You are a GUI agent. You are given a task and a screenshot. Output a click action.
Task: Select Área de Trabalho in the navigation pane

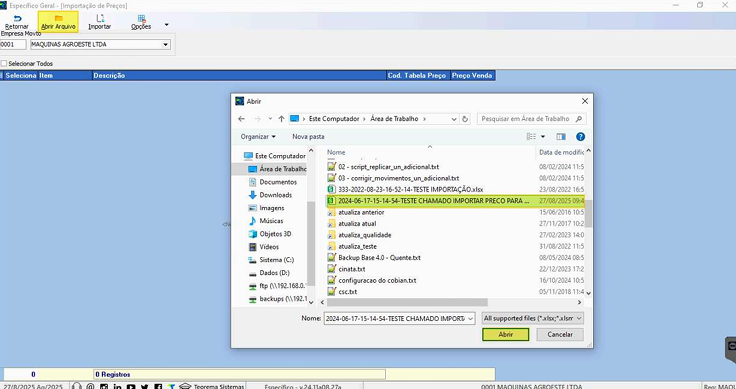pyautogui.click(x=278, y=169)
